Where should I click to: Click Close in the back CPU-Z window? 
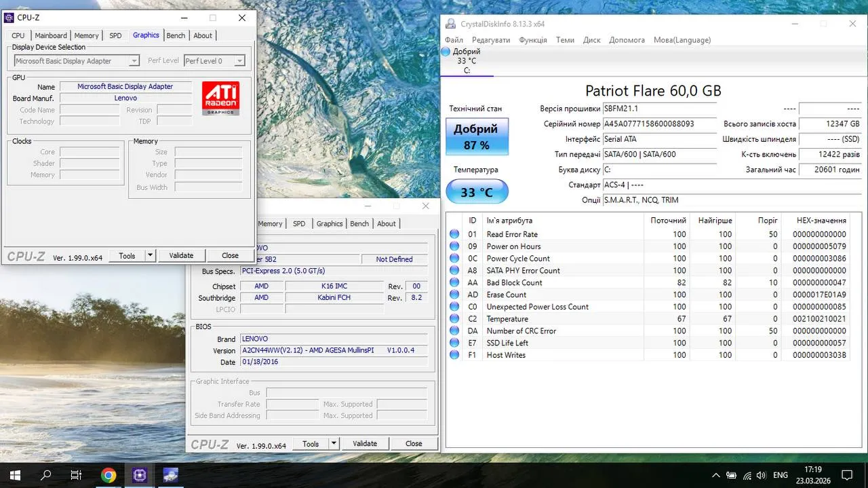(414, 444)
